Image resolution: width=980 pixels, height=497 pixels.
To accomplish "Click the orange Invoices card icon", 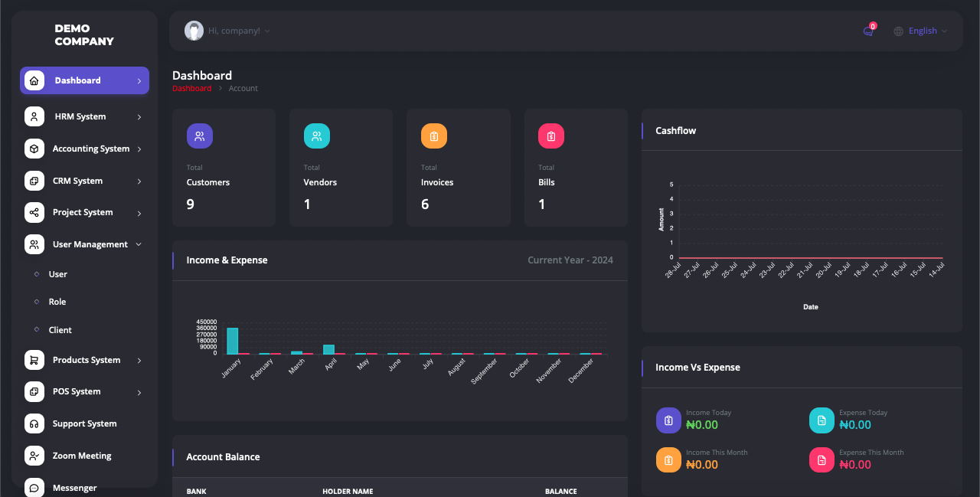I will coord(433,136).
